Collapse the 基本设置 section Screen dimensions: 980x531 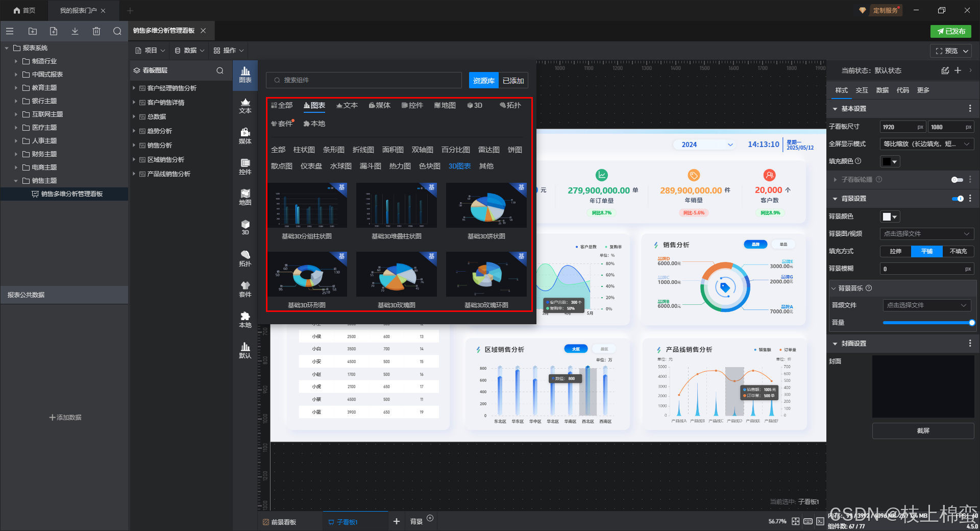(835, 109)
